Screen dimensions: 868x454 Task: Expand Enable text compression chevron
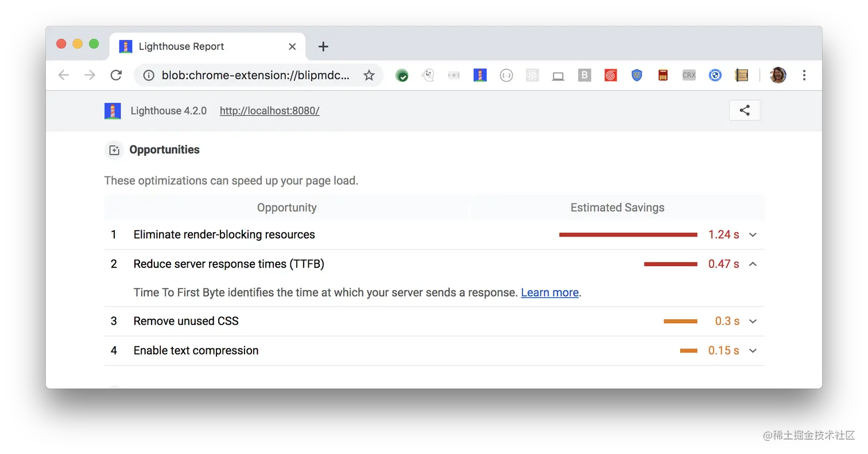[x=753, y=351]
